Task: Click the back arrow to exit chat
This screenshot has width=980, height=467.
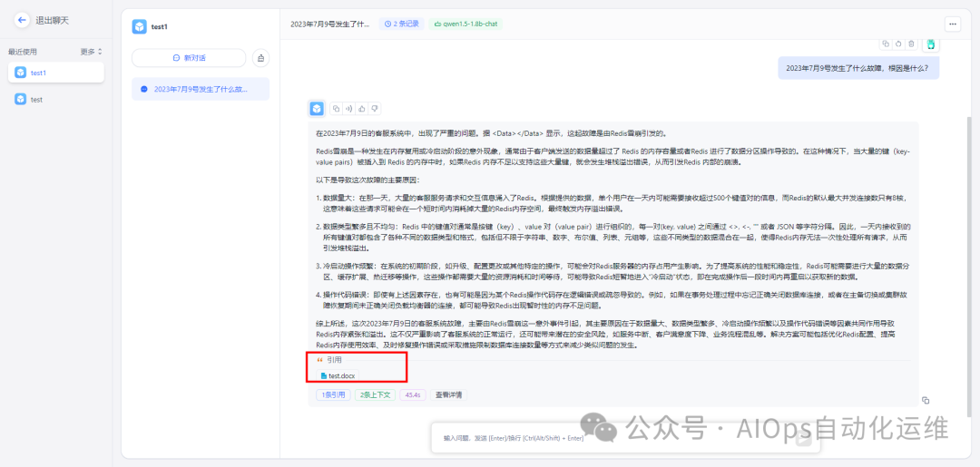Action: point(22,20)
